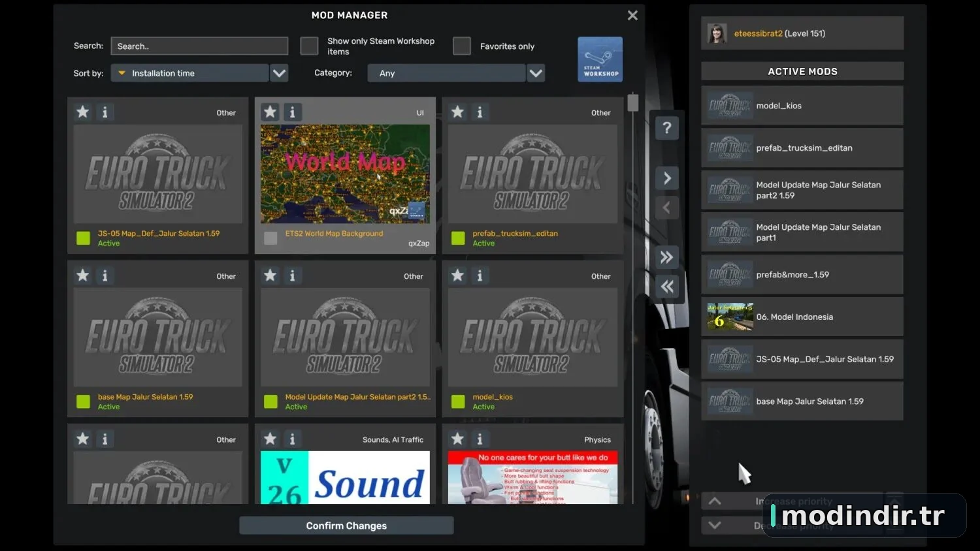Click the Category dropdown arrow
Screen dimensions: 980x551
click(536, 73)
